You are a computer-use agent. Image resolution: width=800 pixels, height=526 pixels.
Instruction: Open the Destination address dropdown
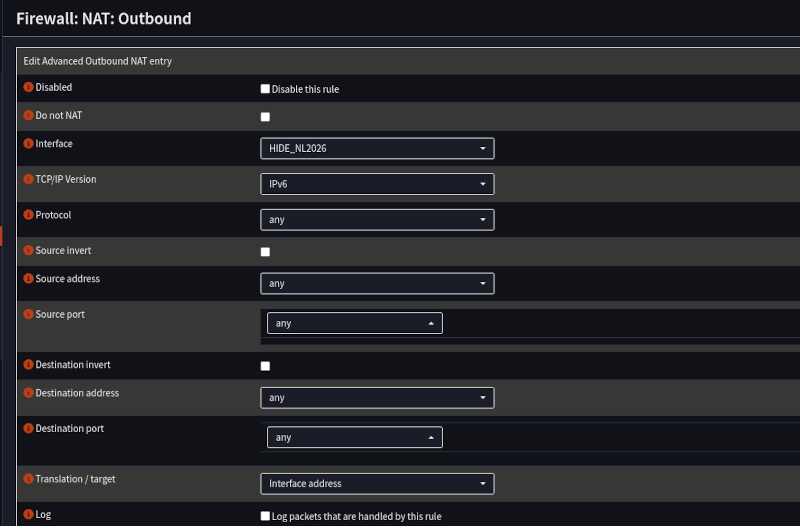pos(377,397)
